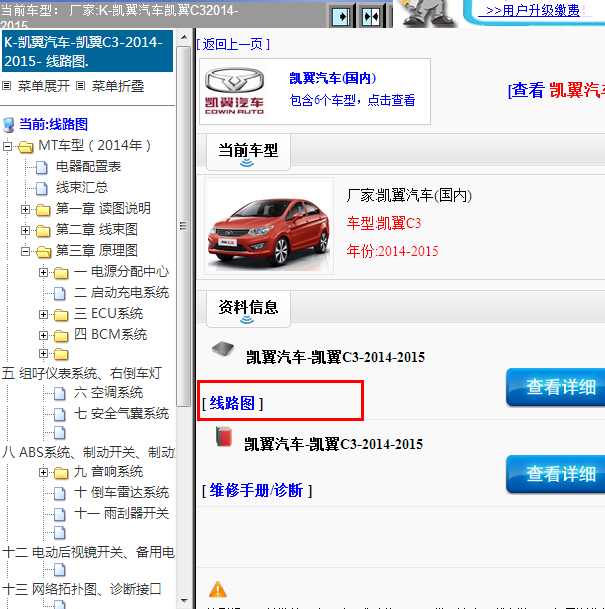This screenshot has width=605, height=609.
Task: Click folder icon of 第三章 原理图
Action: [43, 252]
